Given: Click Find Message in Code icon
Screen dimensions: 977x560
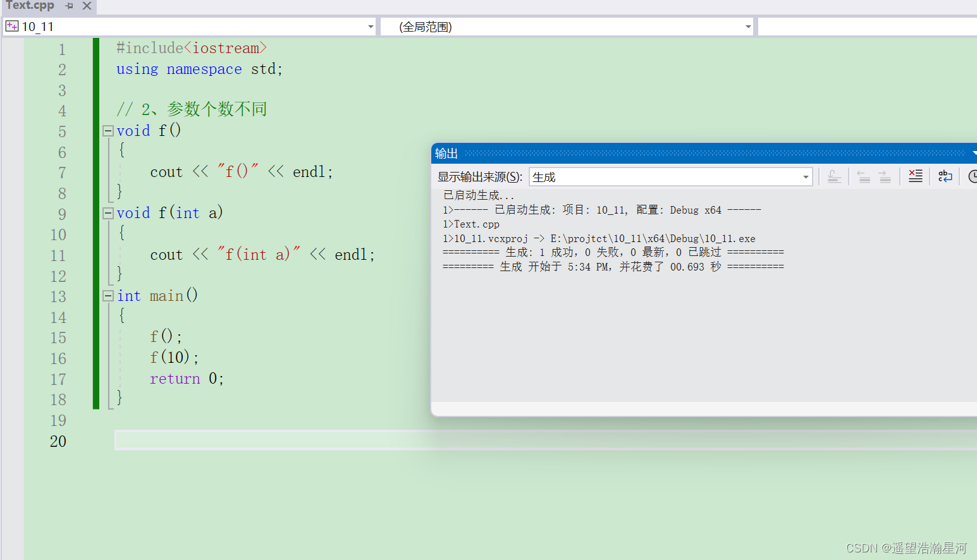Looking at the screenshot, I should [834, 177].
